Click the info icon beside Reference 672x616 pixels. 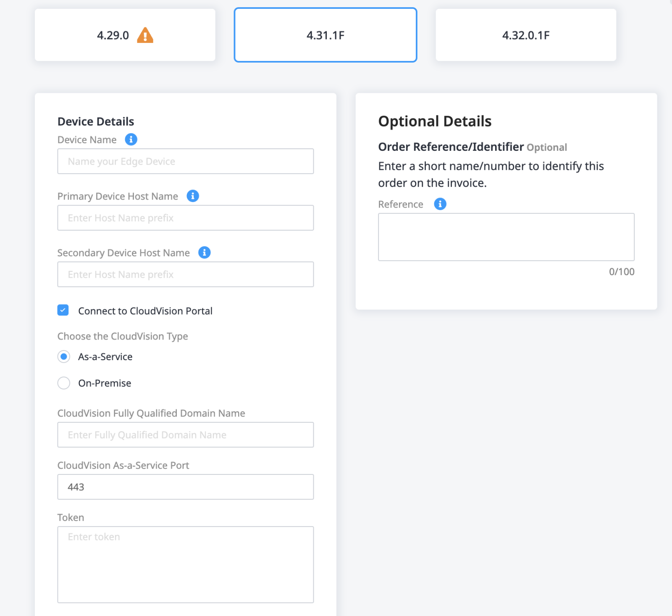click(440, 204)
